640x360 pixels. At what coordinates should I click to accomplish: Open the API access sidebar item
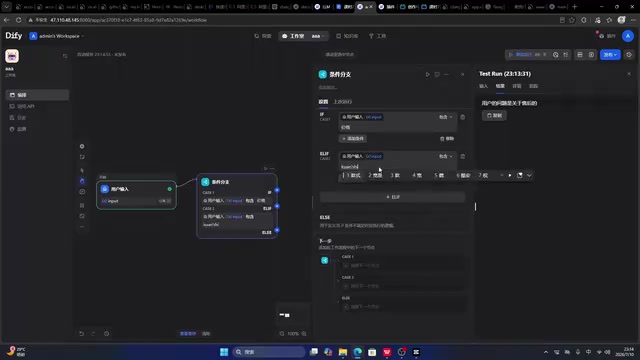pos(37,106)
